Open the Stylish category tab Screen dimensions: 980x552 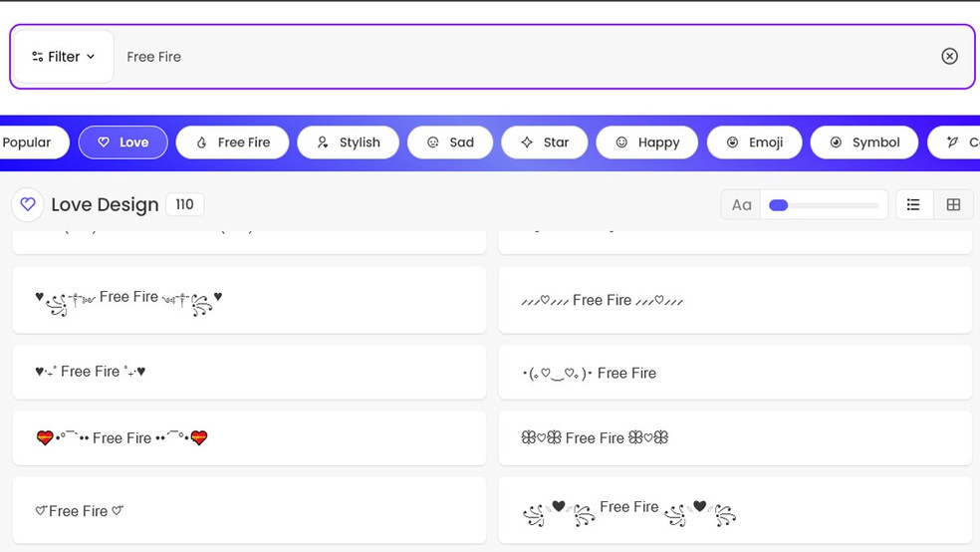point(348,142)
